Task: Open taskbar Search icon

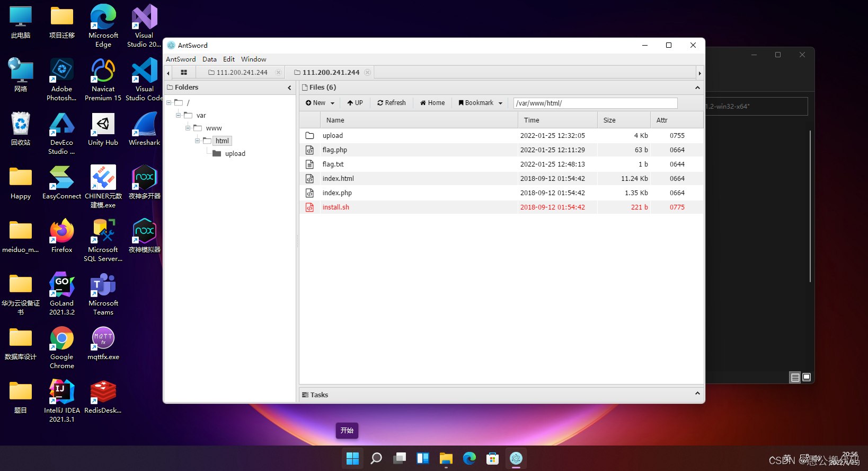Action: (x=376, y=458)
